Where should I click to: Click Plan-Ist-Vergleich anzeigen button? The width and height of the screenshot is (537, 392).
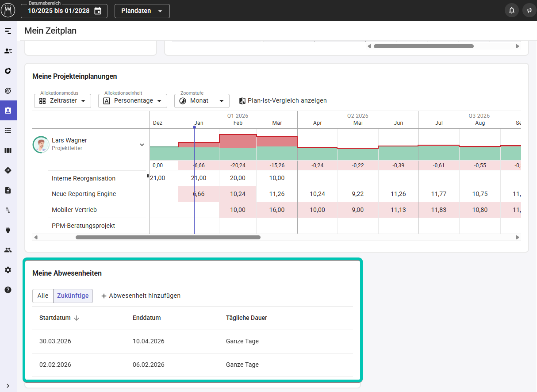(283, 101)
